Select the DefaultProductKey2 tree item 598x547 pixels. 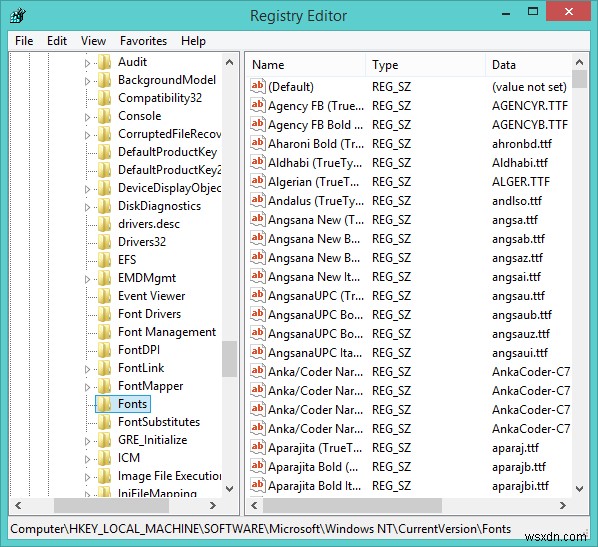(x=169, y=170)
